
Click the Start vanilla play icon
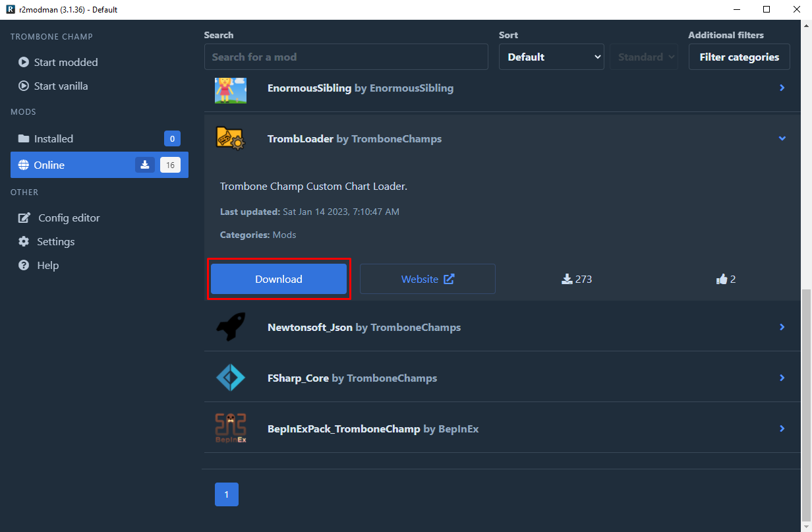point(24,86)
